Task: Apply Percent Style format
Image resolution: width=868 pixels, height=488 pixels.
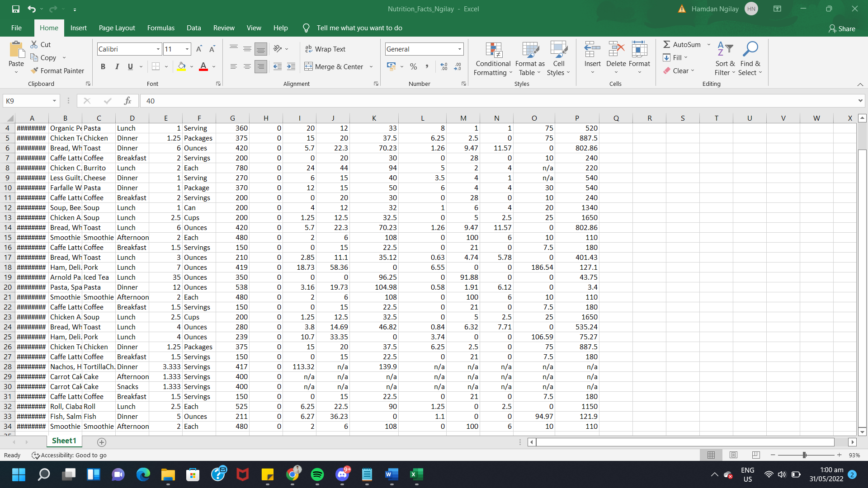Action: coord(413,66)
